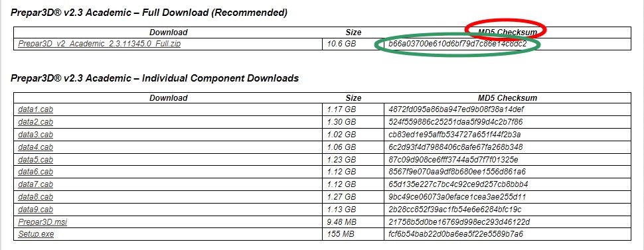Open Prepar3D_v2_Academic_2.3.11345.0_Full.zip download link
Screen dimensions: 644x250
99,44
